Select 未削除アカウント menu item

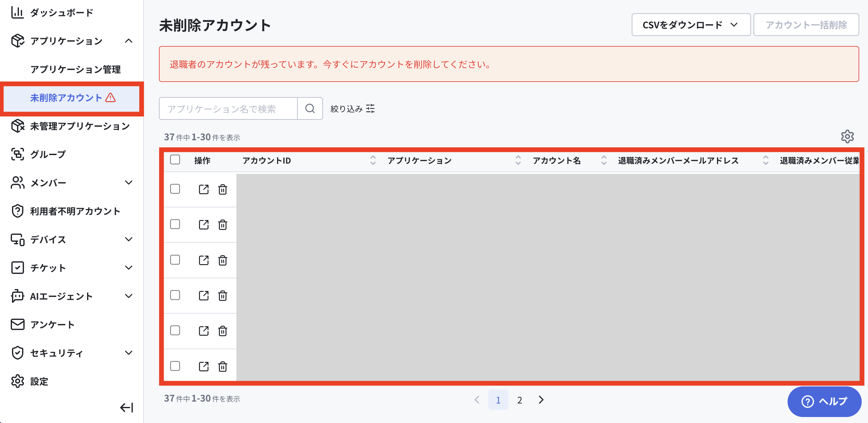(71, 98)
